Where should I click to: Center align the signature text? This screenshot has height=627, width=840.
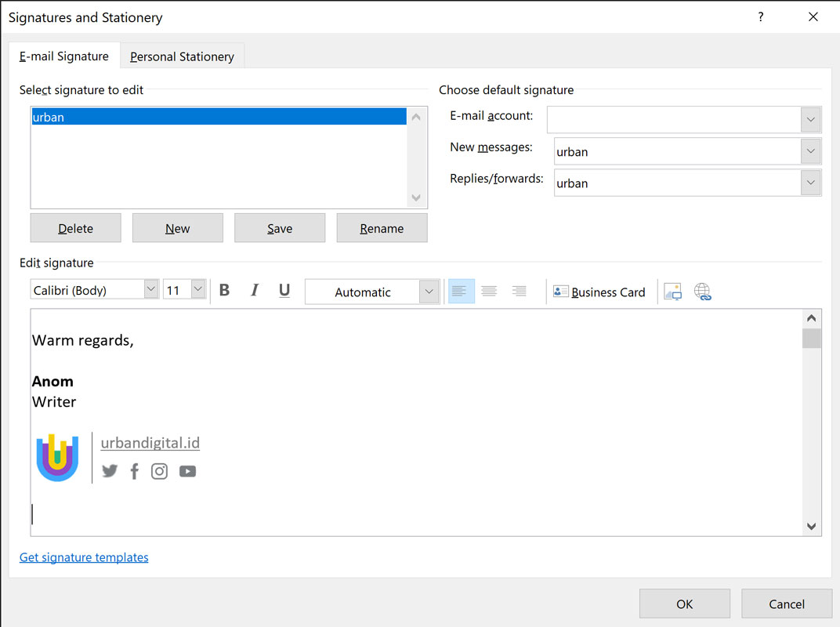click(489, 292)
